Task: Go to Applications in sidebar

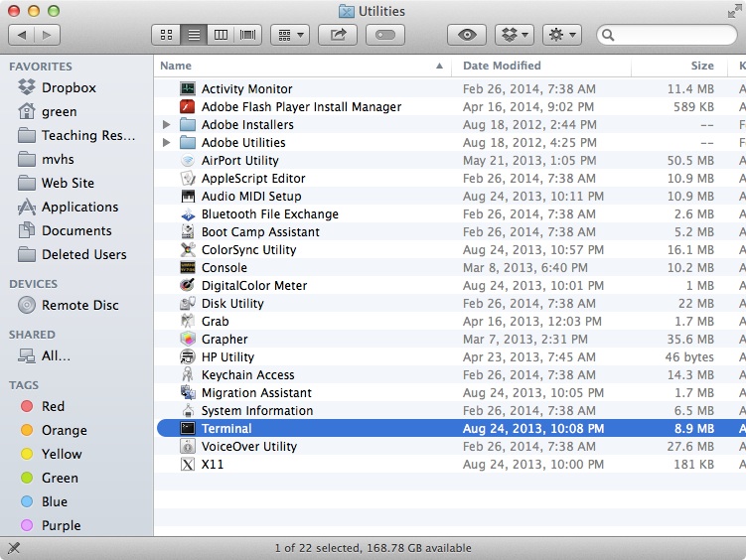Action: (79, 207)
